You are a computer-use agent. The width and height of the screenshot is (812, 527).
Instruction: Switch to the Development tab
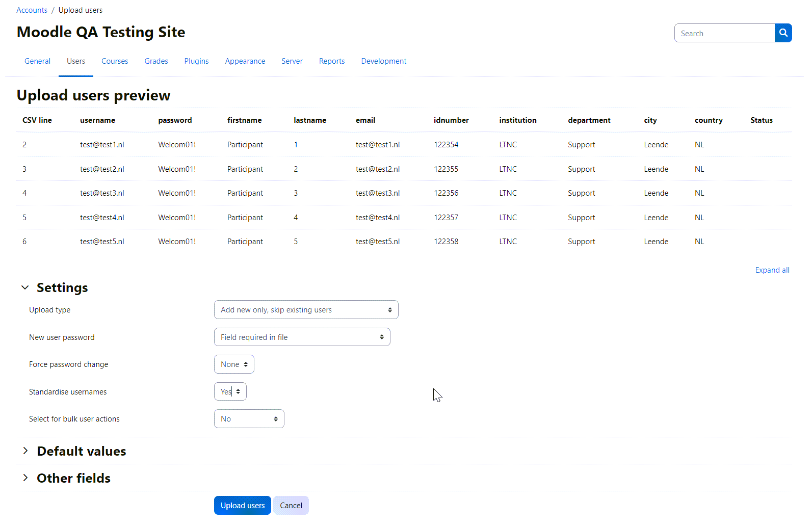tap(384, 61)
